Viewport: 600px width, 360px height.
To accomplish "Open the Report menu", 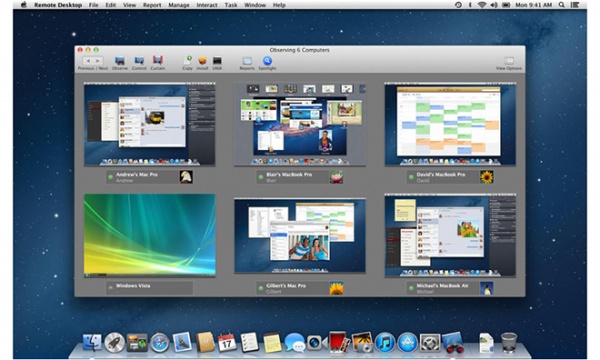I will click(152, 5).
